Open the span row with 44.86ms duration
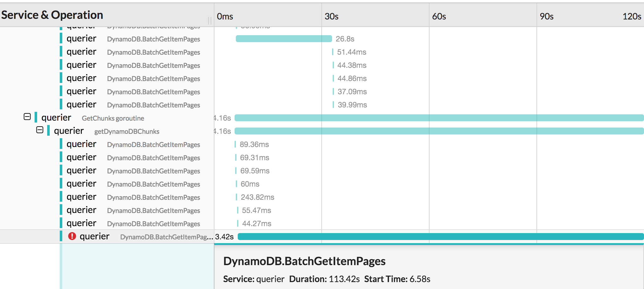Screen dimensions: 644x289 [322, 78]
